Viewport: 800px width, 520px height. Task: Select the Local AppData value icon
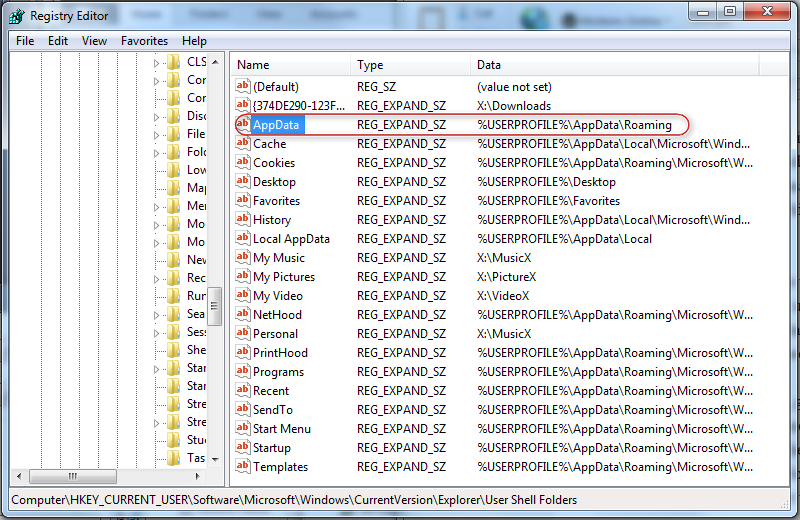[242, 239]
